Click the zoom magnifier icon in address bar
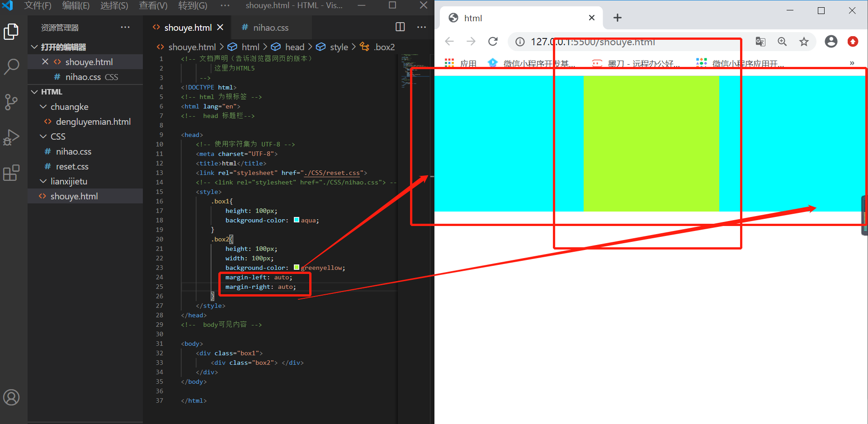868x424 pixels. [x=782, y=42]
